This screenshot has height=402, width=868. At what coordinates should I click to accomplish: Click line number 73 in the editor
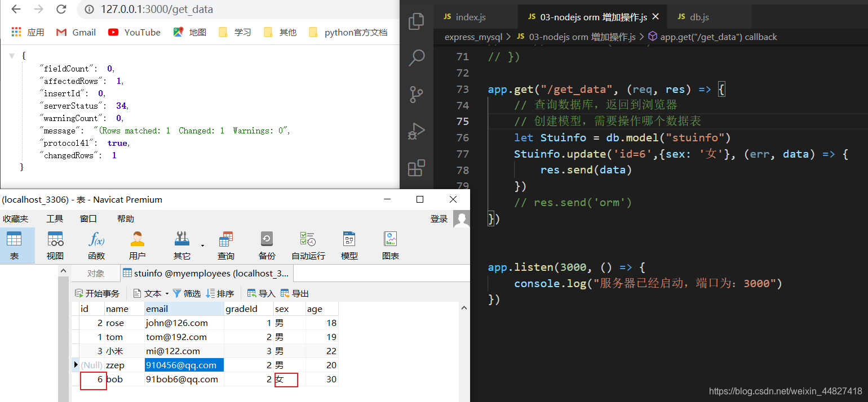pos(462,90)
